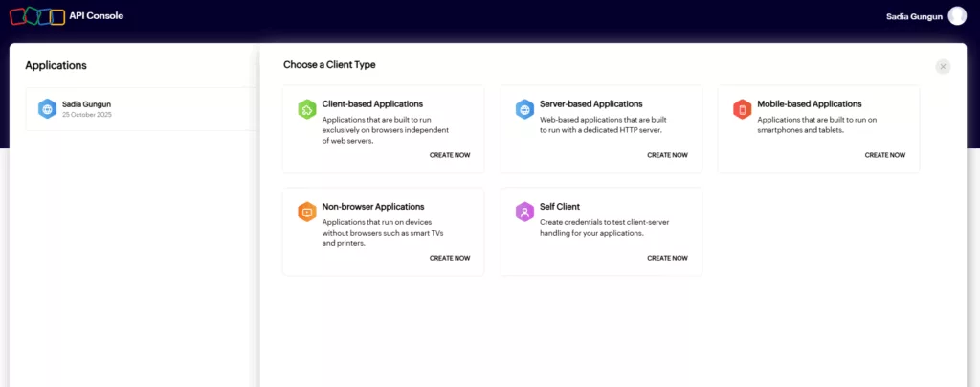Screen dimensions: 980x387
Task: Click the Non-browser Applications orange icon
Action: tap(306, 212)
